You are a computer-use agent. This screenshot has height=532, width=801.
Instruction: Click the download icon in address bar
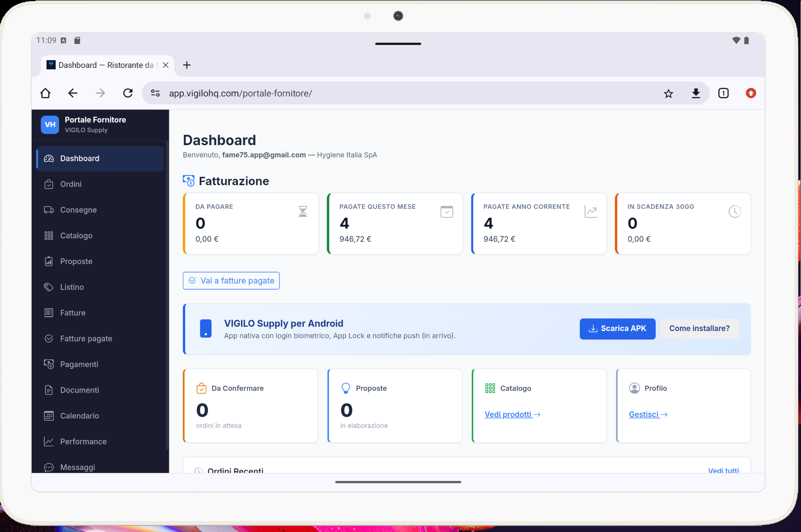coord(696,93)
